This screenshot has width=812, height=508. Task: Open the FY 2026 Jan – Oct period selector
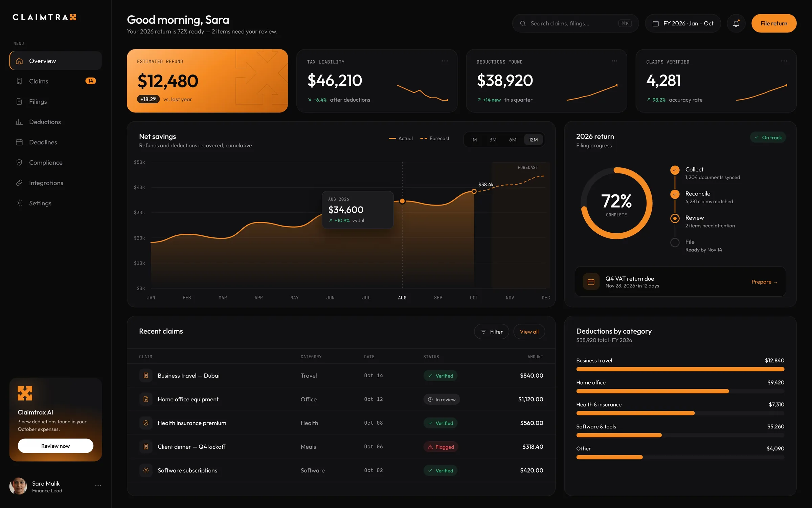683,23
